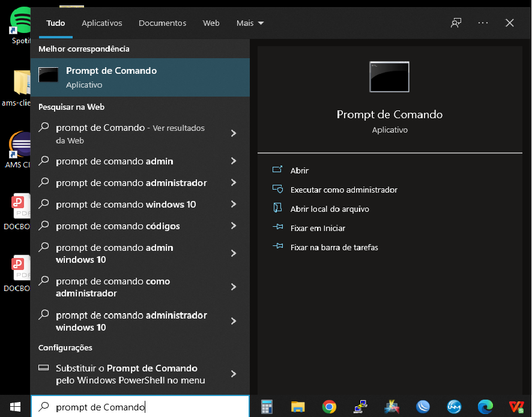Open the feedback icon in search header
This screenshot has width=532, height=417.
456,23
